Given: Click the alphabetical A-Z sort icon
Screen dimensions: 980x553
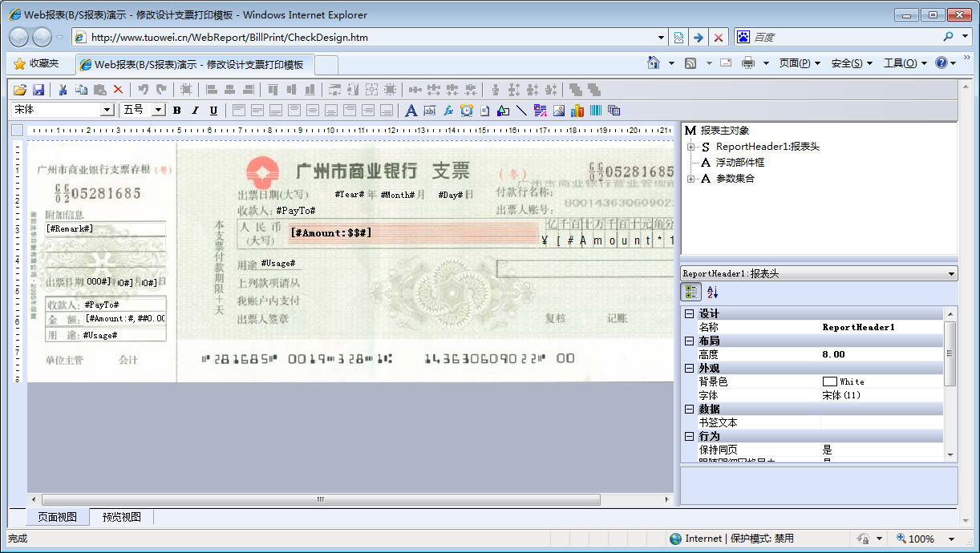Looking at the screenshot, I should [x=713, y=293].
